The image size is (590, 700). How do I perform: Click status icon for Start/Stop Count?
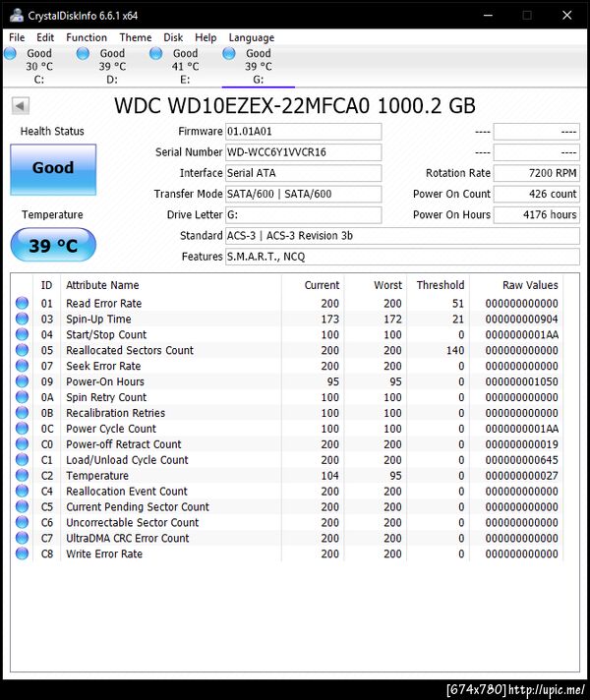pyautogui.click(x=22, y=334)
